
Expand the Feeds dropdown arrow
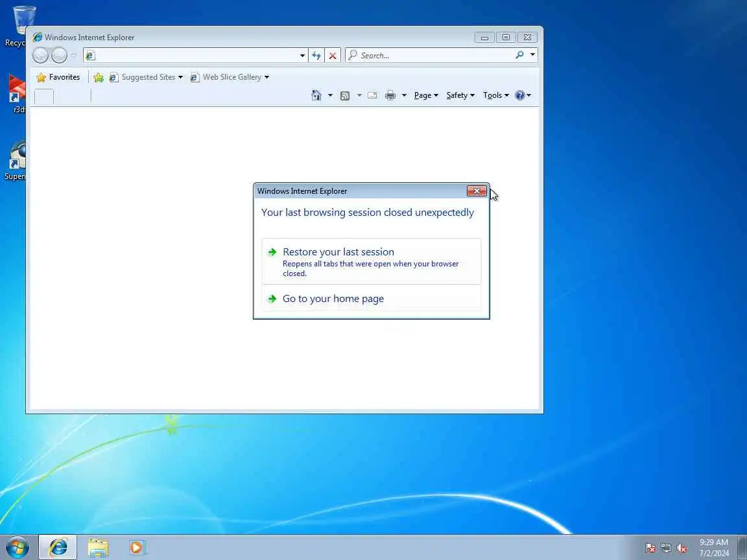pyautogui.click(x=359, y=96)
